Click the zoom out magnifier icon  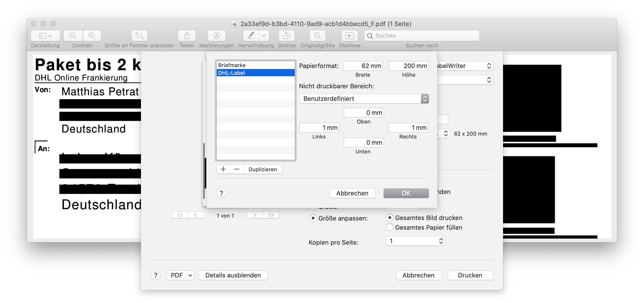pos(73,36)
